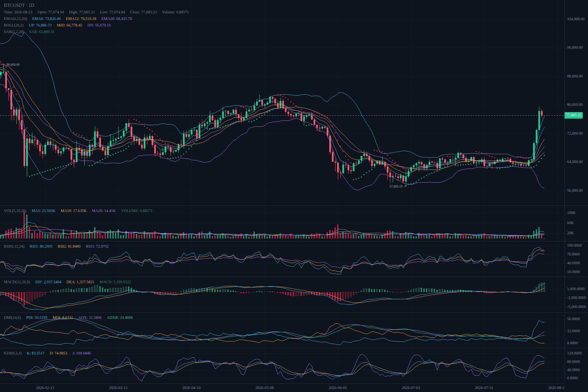Select the PDI: 50.5195 value
588x392 pixels.
[x=37, y=318]
